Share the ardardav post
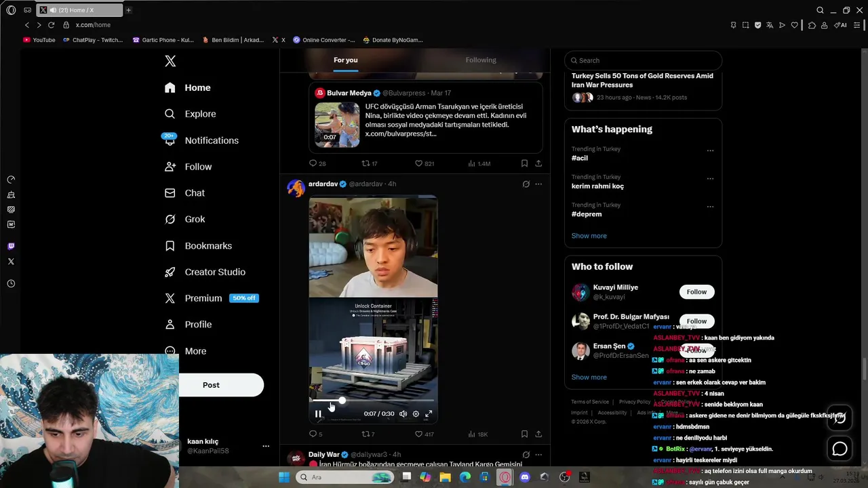Image resolution: width=868 pixels, height=488 pixels. click(x=538, y=434)
